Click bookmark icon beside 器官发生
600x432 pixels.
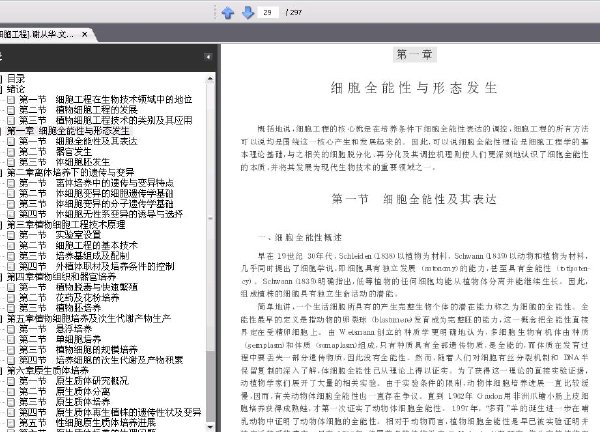point(11,152)
